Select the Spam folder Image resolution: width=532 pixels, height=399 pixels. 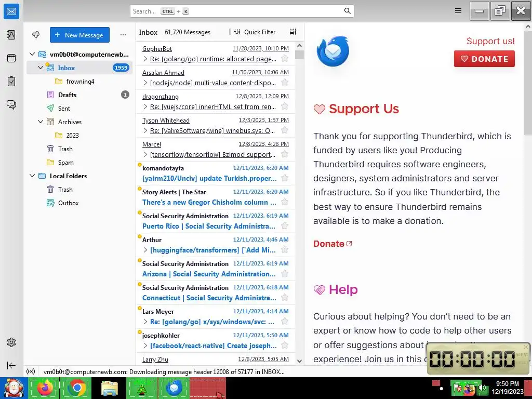[79, 163]
